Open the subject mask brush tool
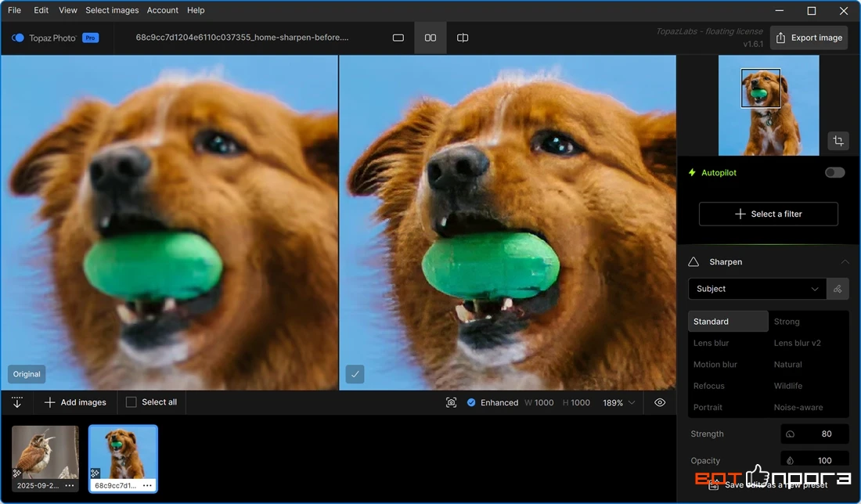 click(838, 289)
